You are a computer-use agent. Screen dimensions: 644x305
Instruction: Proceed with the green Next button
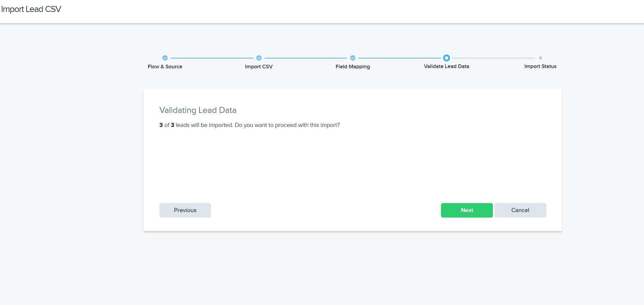(467, 210)
